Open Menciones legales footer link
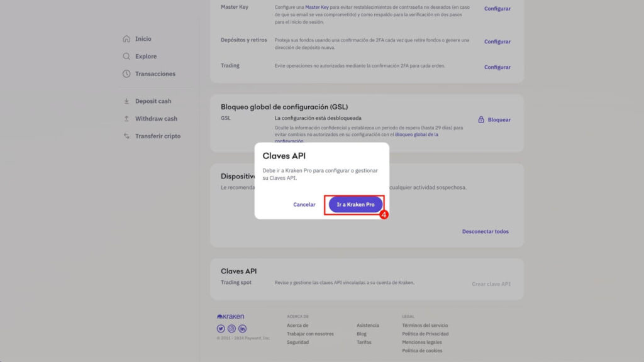The image size is (644, 362). coord(422,342)
